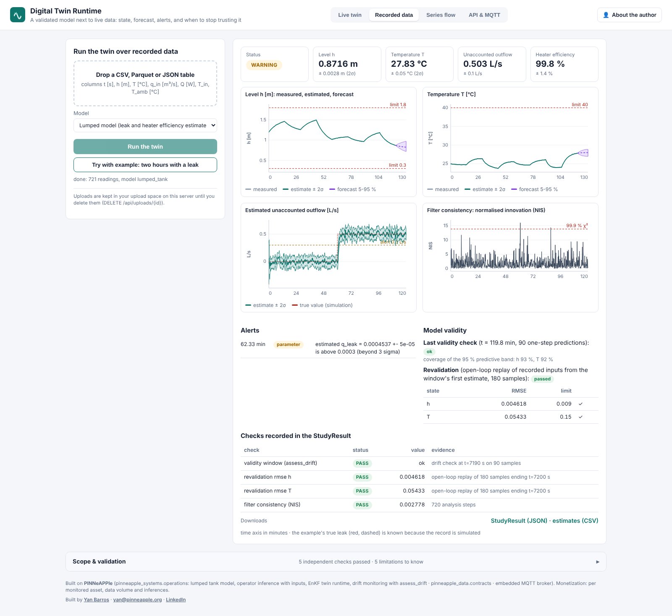This screenshot has width=672, height=616.
Task: Click the yan@pinneapple.org email link
Action: tap(137, 600)
